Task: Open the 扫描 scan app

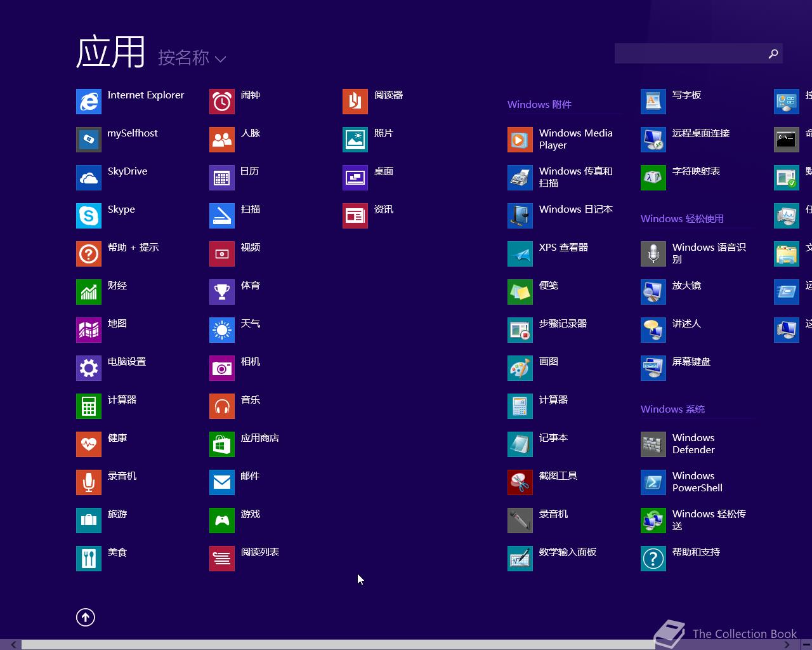Action: point(222,216)
